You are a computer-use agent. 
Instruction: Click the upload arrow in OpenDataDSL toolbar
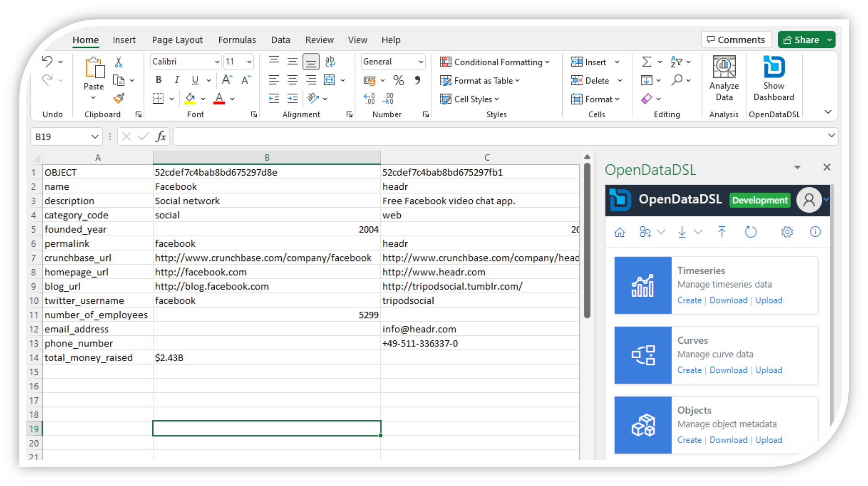(x=722, y=232)
